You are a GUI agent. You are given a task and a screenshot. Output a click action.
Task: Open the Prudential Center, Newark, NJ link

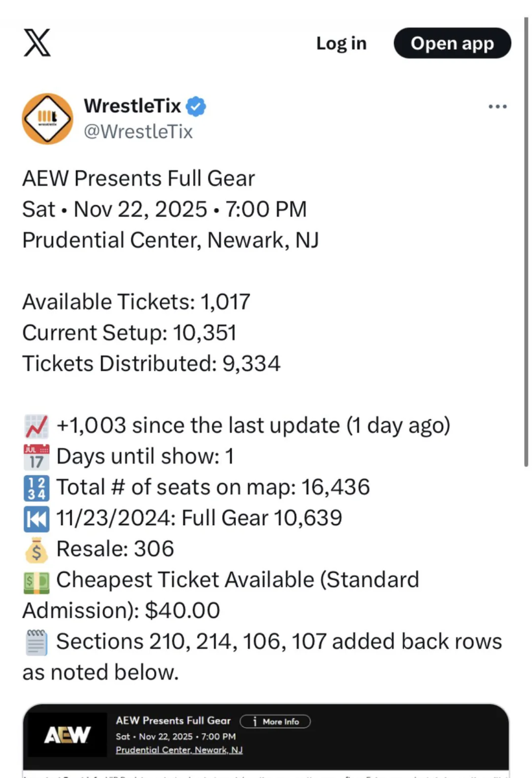click(179, 750)
